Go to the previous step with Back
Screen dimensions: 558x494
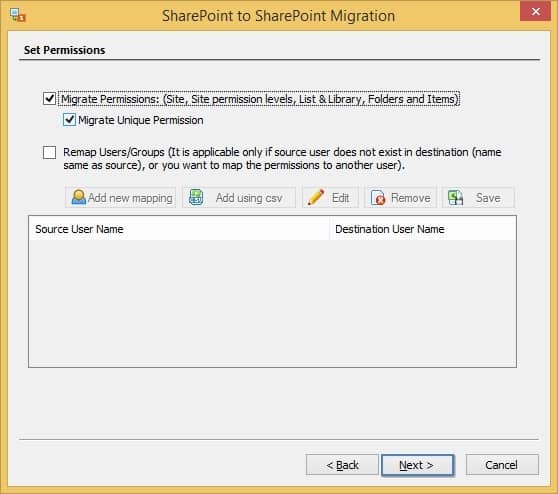(x=342, y=465)
